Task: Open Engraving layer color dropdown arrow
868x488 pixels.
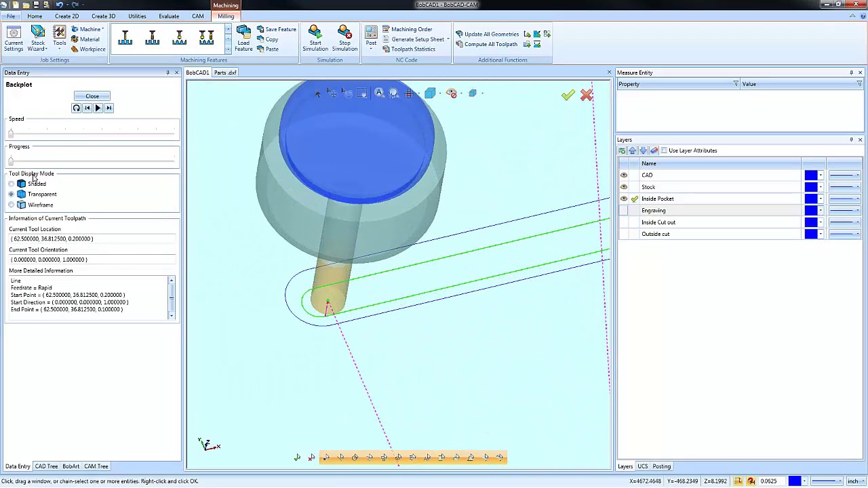Action: 821,211
